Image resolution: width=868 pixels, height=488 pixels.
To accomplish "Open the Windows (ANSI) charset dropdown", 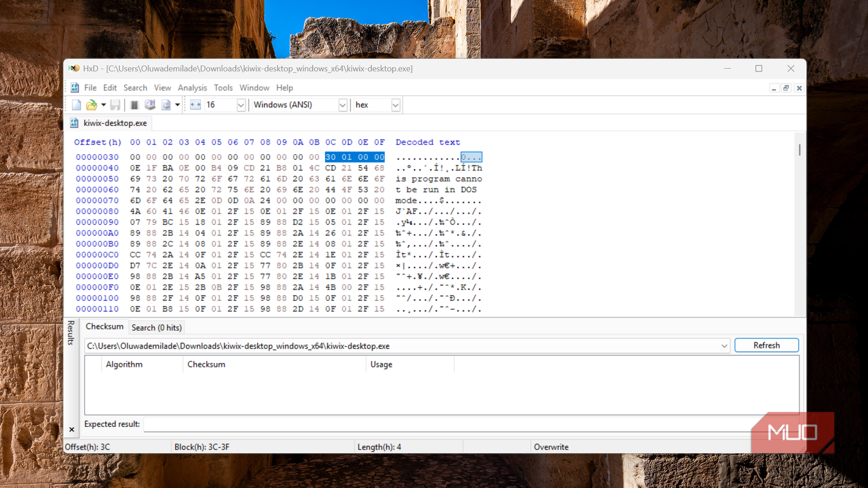I will (342, 105).
